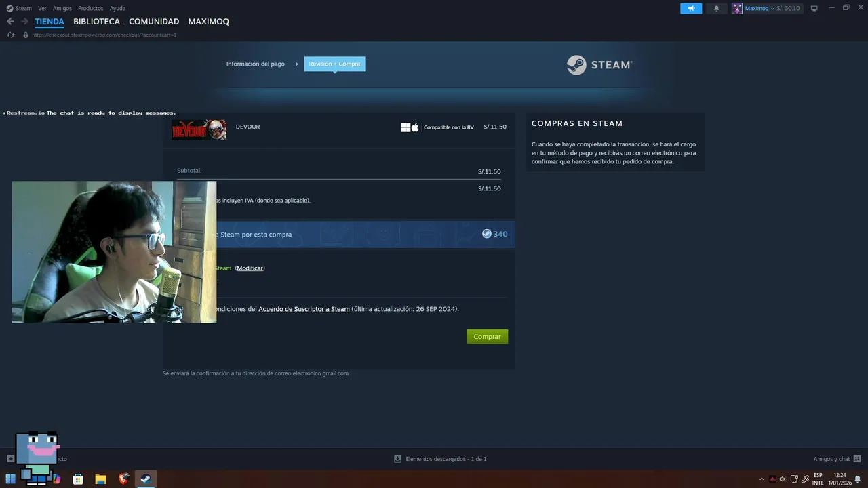Viewport: 868px width, 488px height.
Task: Click the green Comprar button
Action: pos(487,336)
